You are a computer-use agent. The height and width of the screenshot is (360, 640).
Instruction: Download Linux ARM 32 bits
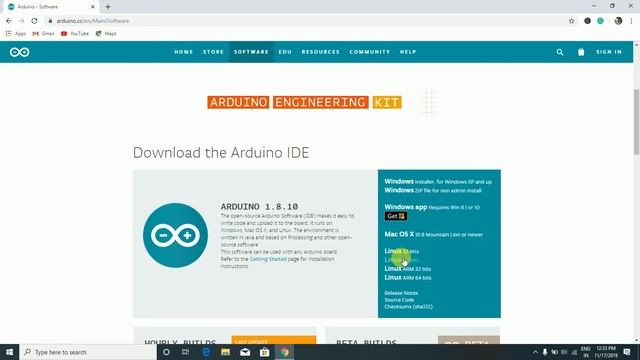408,269
